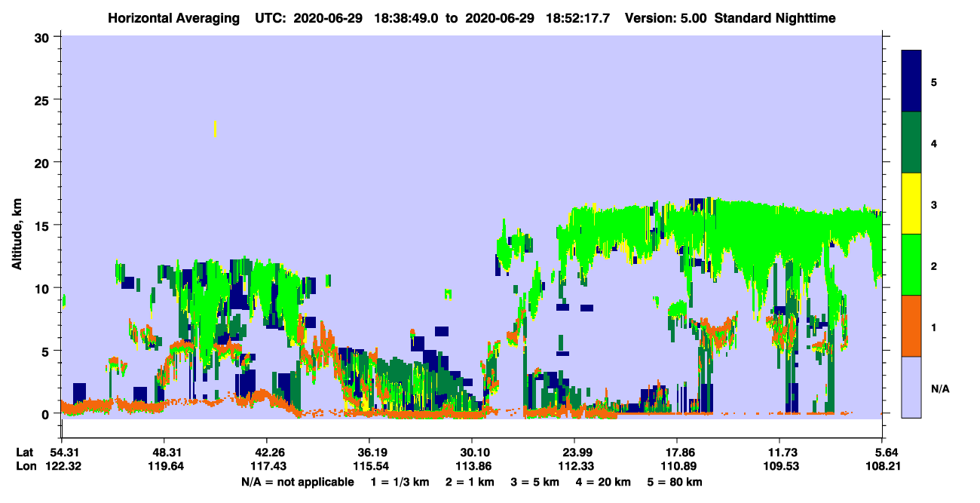
Task: Click longitude value 109.53
Action: (779, 467)
